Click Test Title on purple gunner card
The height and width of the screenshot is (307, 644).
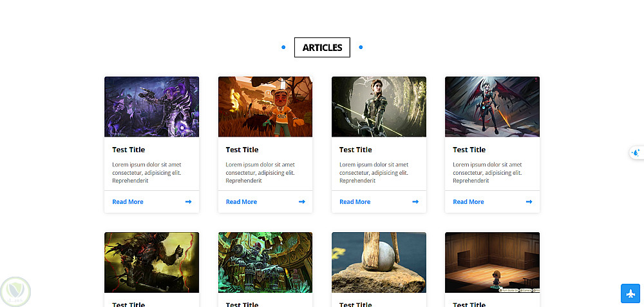click(x=129, y=150)
